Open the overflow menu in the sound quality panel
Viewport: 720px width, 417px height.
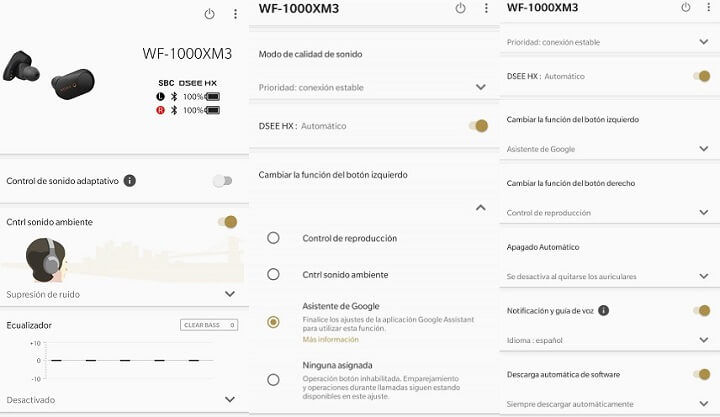[487, 8]
